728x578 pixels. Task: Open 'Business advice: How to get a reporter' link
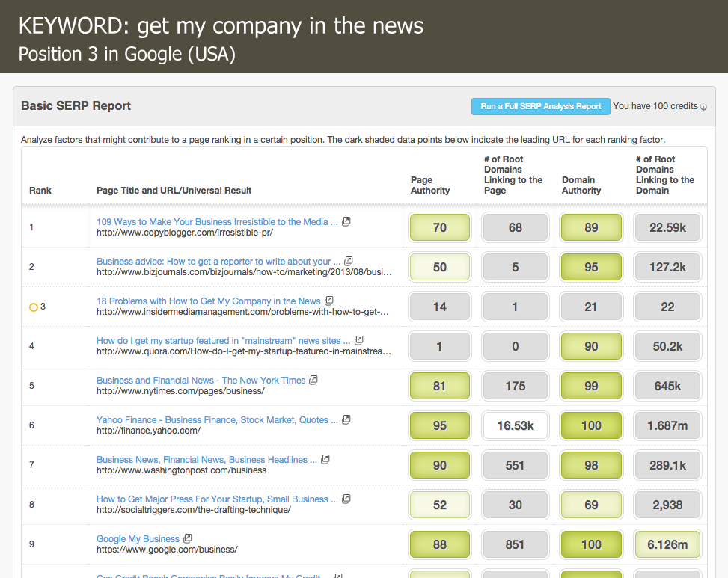[x=218, y=261]
